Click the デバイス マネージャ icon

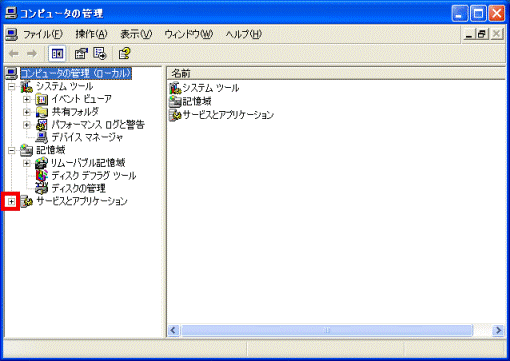click(42, 137)
